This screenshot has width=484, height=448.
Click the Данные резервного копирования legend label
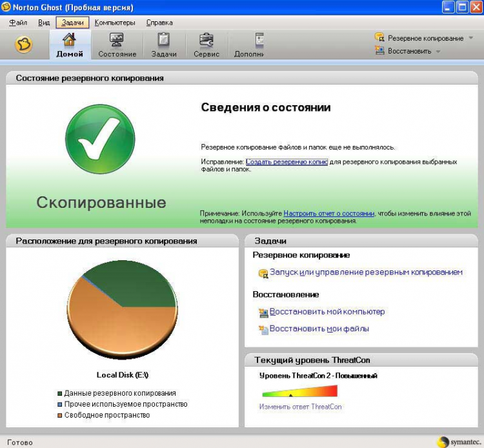coord(120,393)
